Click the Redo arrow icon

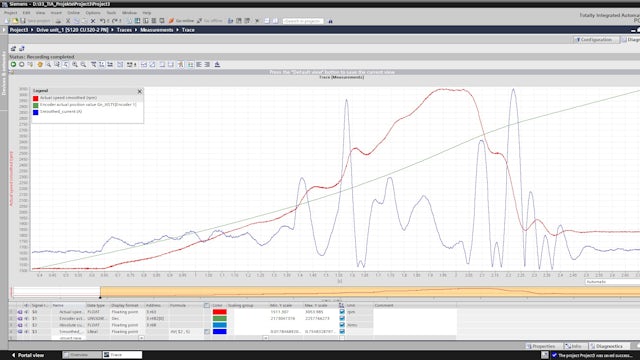point(115,21)
